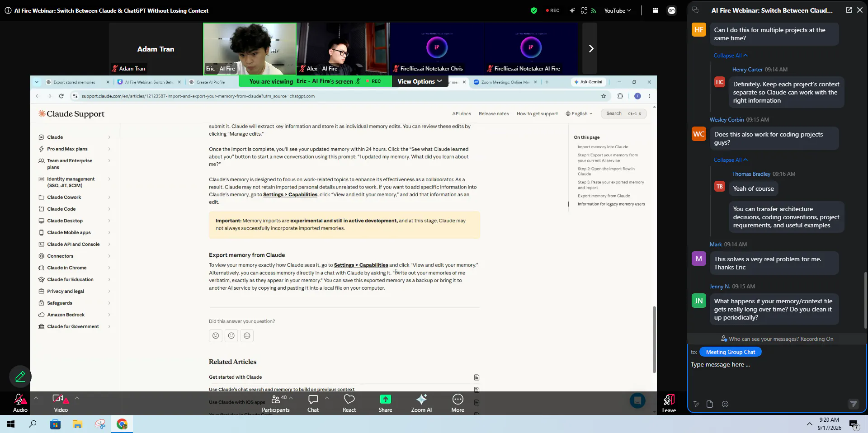Expand the Claude in Chrome category

click(75, 268)
